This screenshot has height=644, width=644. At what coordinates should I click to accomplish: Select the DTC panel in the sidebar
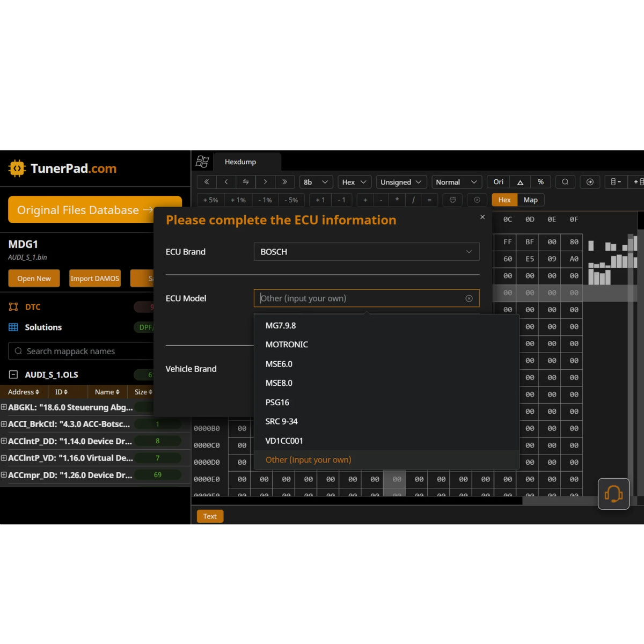[x=32, y=306]
